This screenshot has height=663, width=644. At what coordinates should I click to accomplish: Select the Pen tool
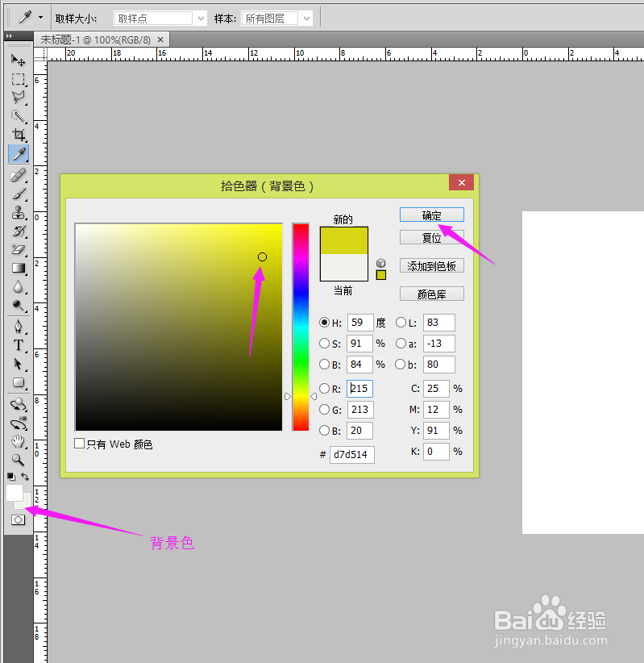[19, 327]
